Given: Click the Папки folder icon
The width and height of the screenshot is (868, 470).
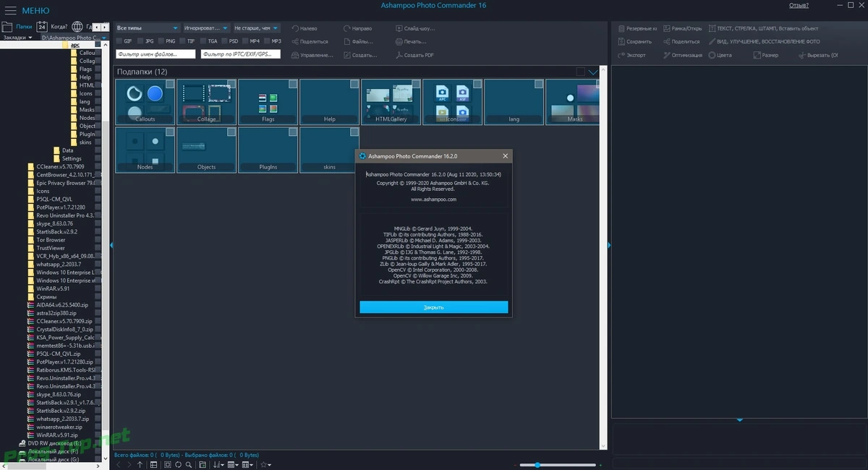Looking at the screenshot, I should (x=7, y=26).
